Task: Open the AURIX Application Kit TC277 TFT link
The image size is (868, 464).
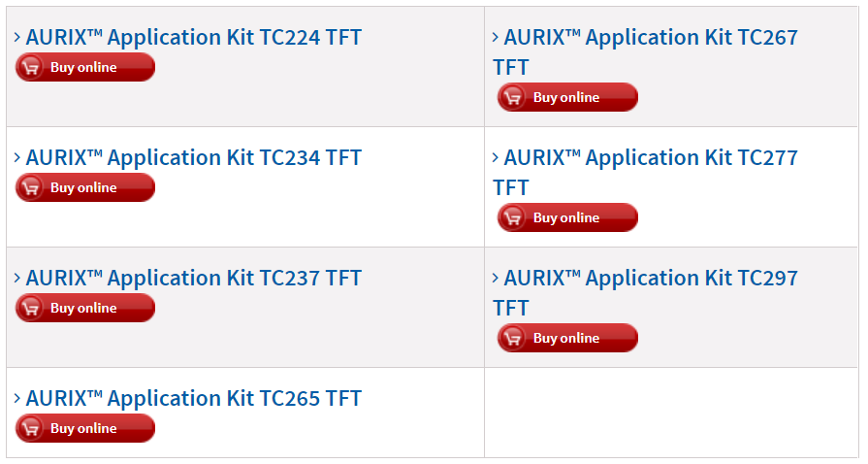Action: click(650, 158)
